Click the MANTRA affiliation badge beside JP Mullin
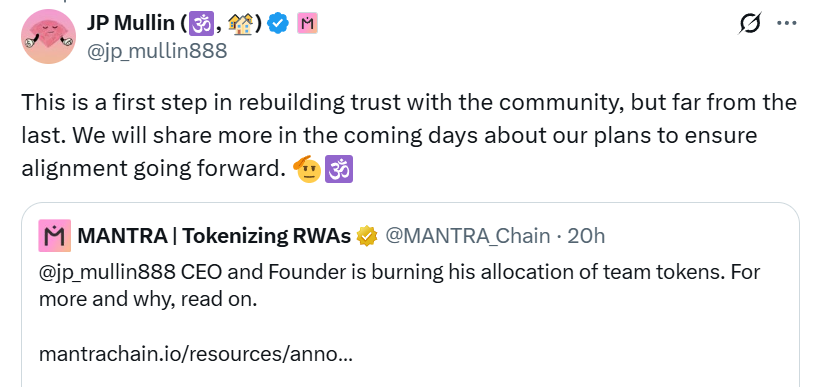 tap(307, 23)
